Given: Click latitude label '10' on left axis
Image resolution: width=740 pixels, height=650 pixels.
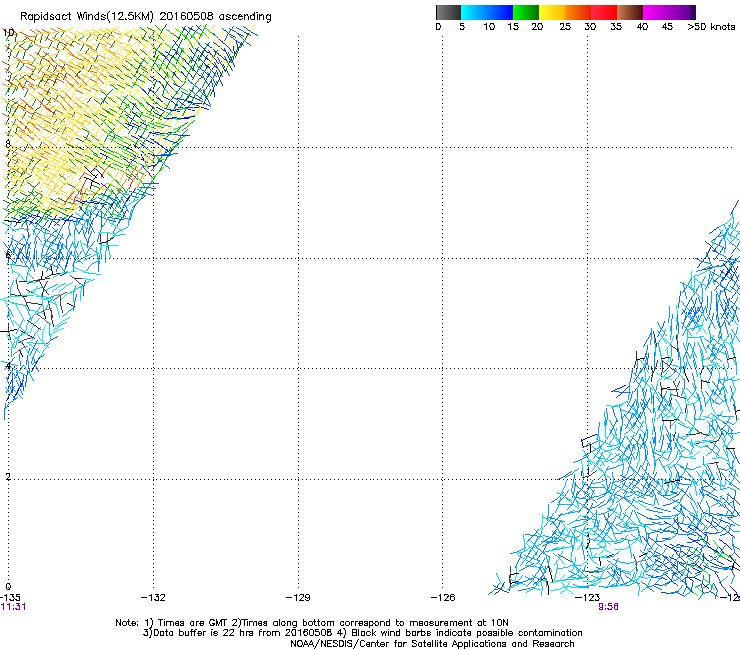Looking at the screenshot, I should tap(8, 33).
